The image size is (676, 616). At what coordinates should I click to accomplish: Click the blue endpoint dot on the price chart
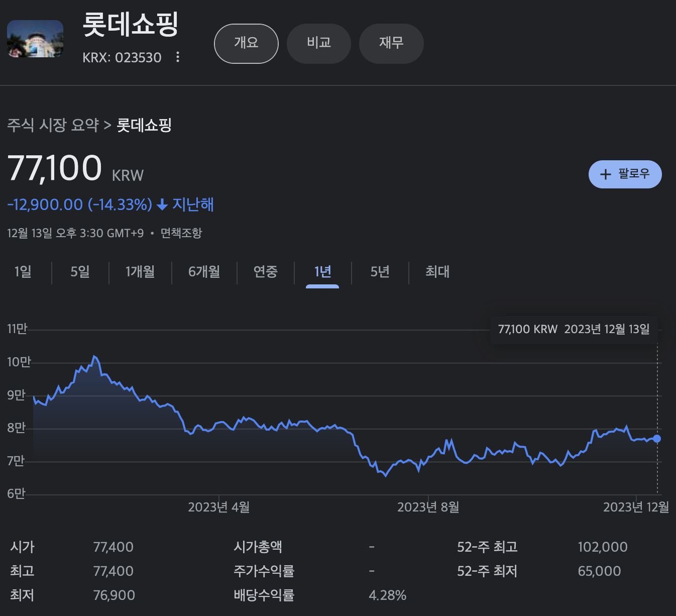point(657,439)
